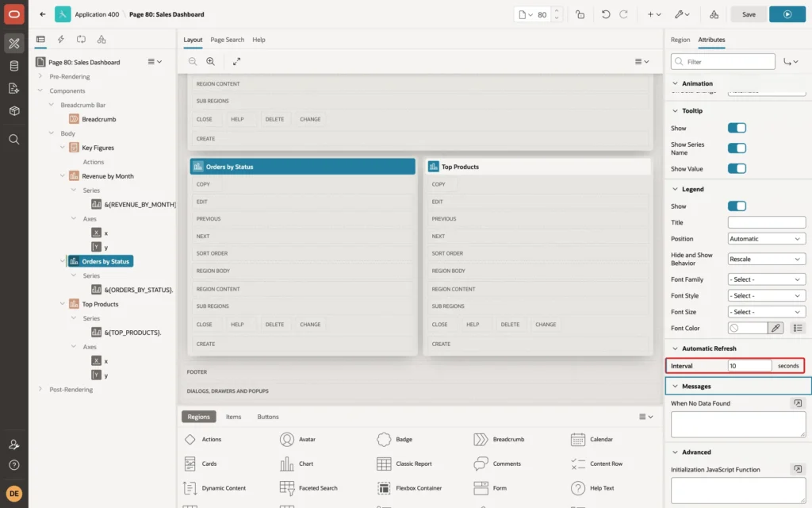The image size is (812, 508).
Task: Click the property Filter search field
Action: coord(723,62)
